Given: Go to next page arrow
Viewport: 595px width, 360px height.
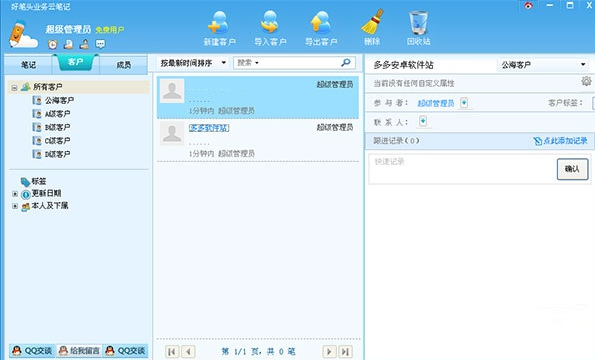Looking at the screenshot, I should point(329,352).
